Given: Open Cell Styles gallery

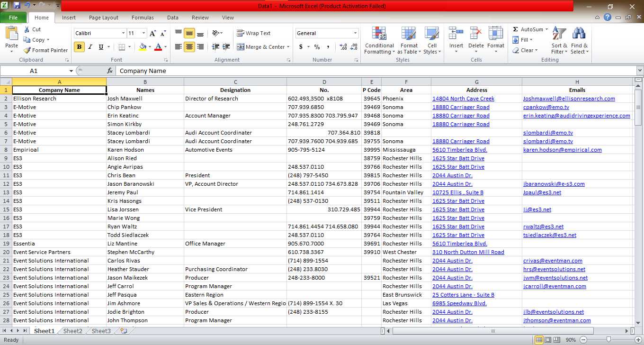Looking at the screenshot, I should coord(432,41).
